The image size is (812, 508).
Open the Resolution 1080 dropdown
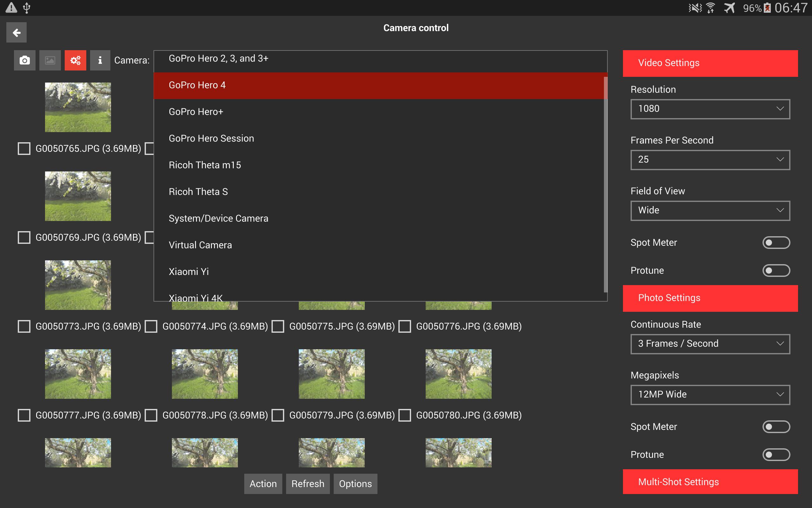(710, 109)
